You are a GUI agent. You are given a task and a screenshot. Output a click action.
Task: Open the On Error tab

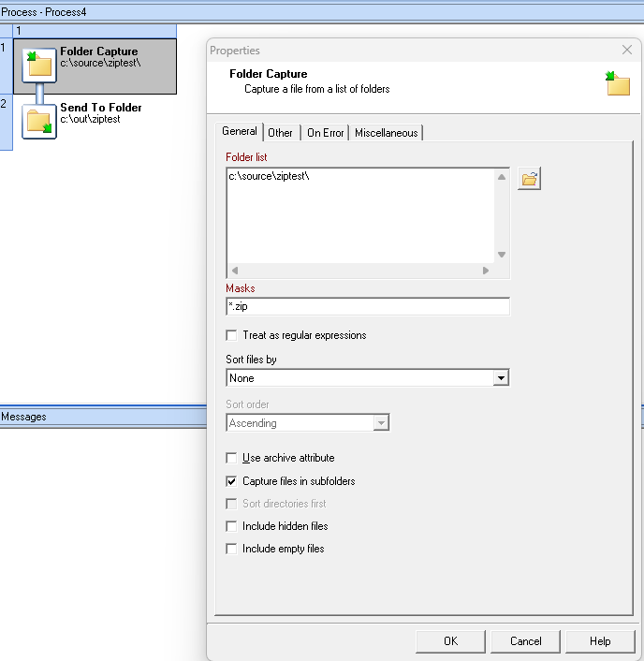pos(325,133)
